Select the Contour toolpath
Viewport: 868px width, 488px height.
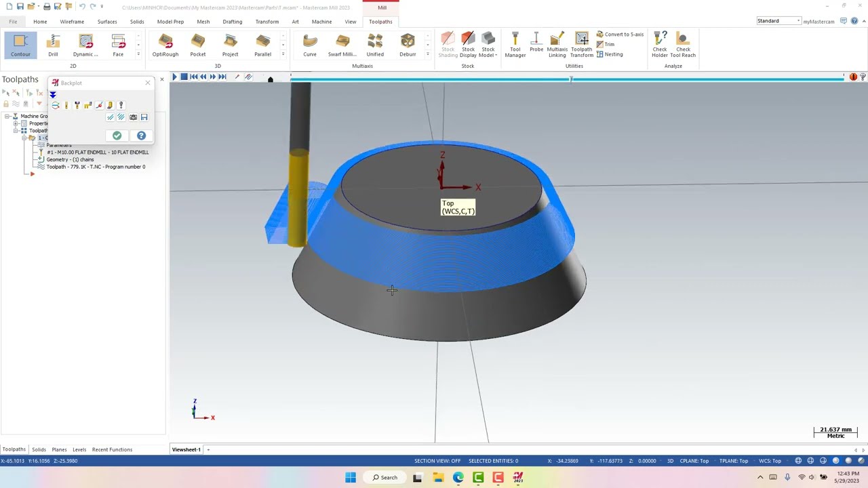click(x=20, y=46)
